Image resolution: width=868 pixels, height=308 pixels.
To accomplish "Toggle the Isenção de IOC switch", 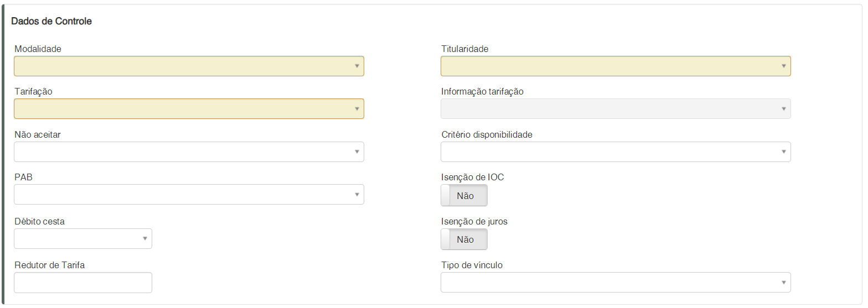I will click(464, 196).
